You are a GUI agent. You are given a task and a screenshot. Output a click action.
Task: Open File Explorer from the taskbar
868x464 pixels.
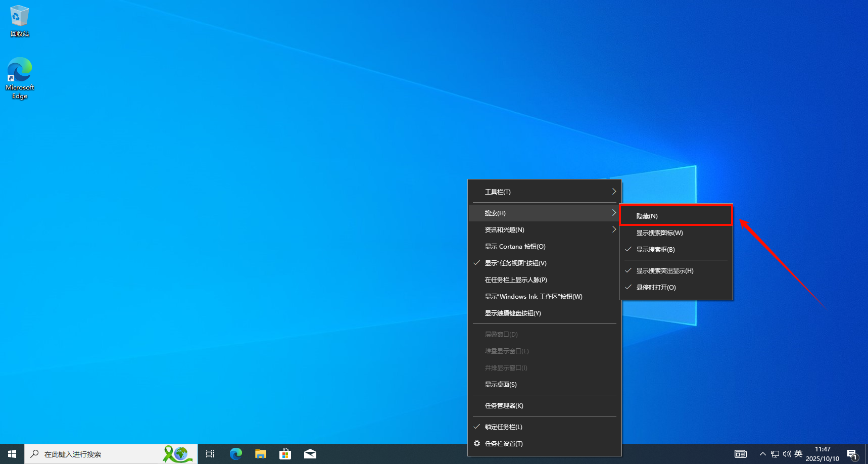click(260, 454)
